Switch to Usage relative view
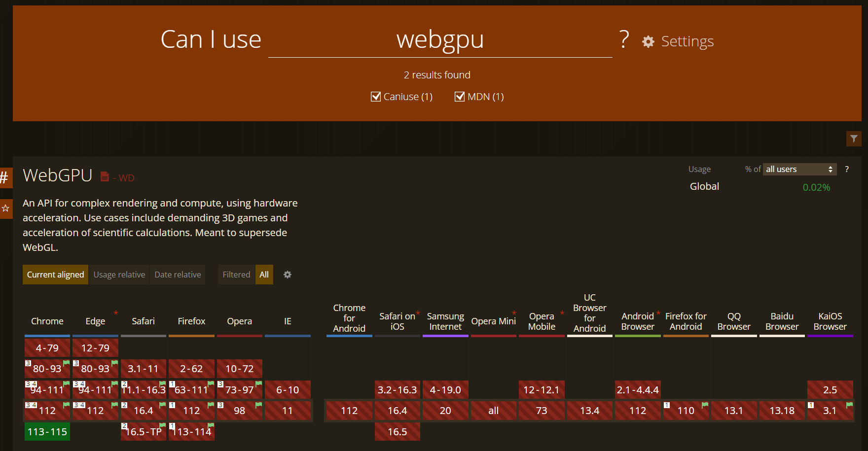The image size is (868, 451). point(119,275)
